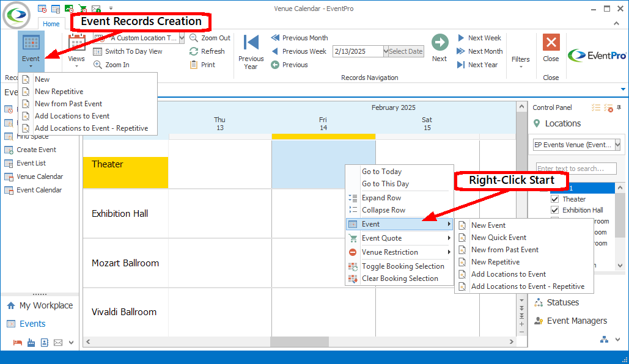Select the Mozart Ballroom row header

pyautogui.click(x=125, y=263)
